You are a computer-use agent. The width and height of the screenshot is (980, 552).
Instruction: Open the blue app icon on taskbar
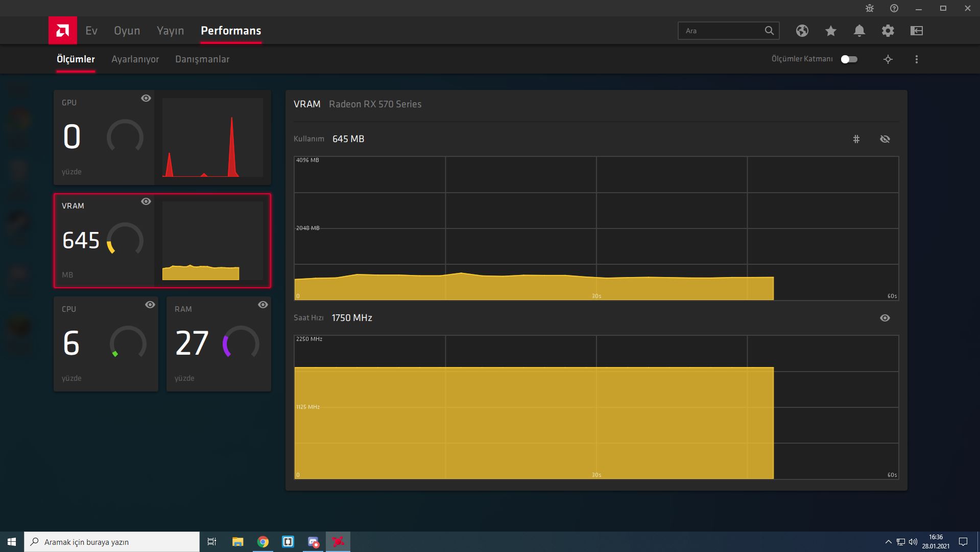click(x=288, y=542)
